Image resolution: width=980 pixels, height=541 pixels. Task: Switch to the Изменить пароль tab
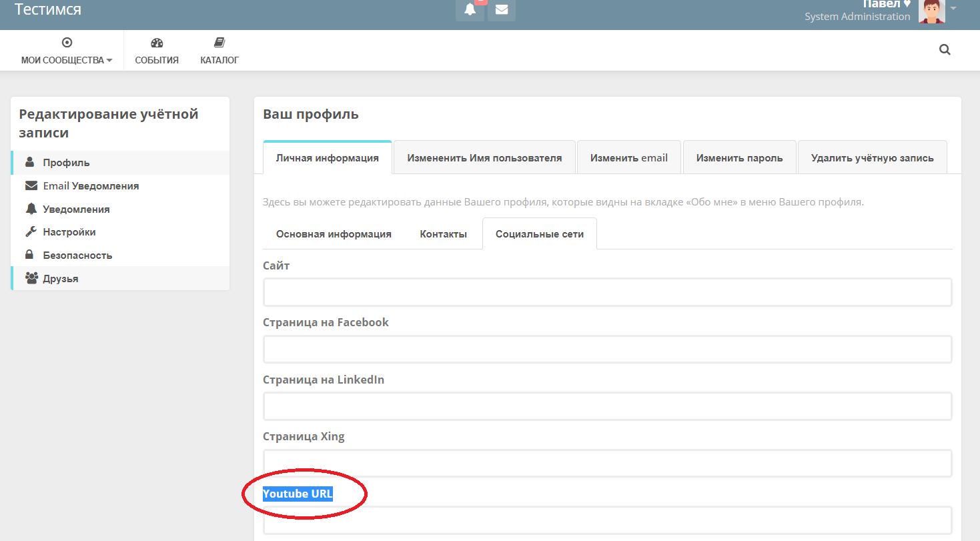[x=739, y=158]
